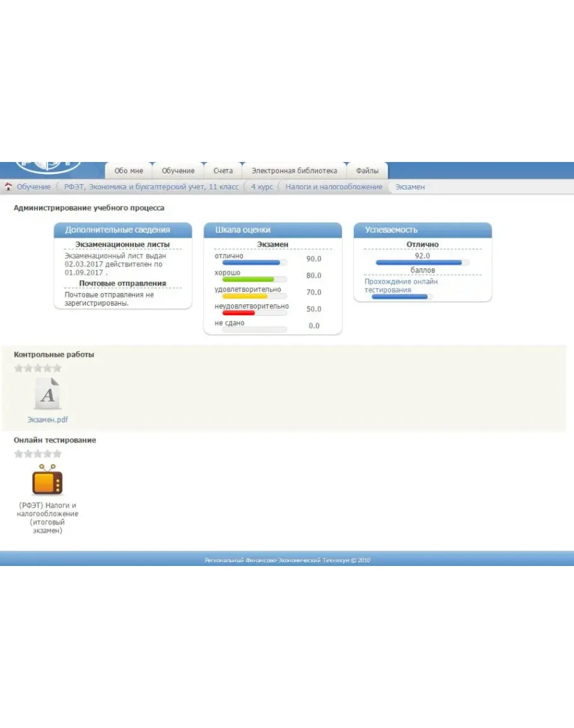Screen dimensions: 574x728
Task: Go to the Обучение tab in navigation
Action: pos(178,171)
